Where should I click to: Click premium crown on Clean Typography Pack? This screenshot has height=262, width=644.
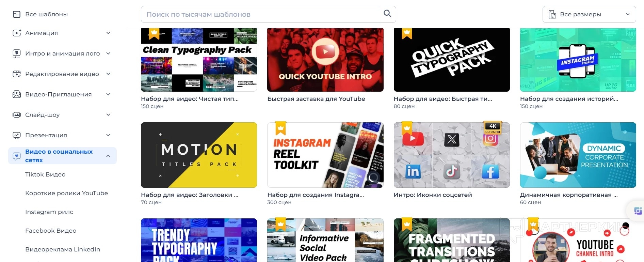(x=154, y=33)
